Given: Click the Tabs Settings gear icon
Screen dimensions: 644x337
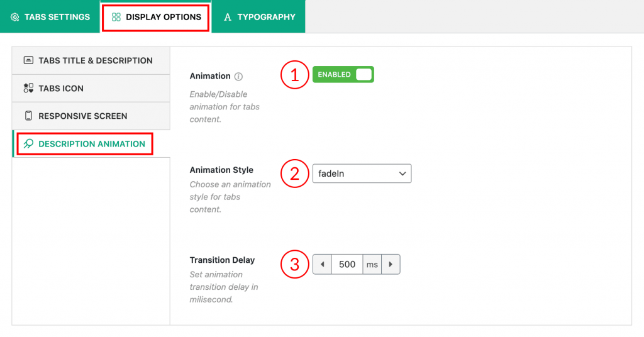Looking at the screenshot, I should 15,17.
